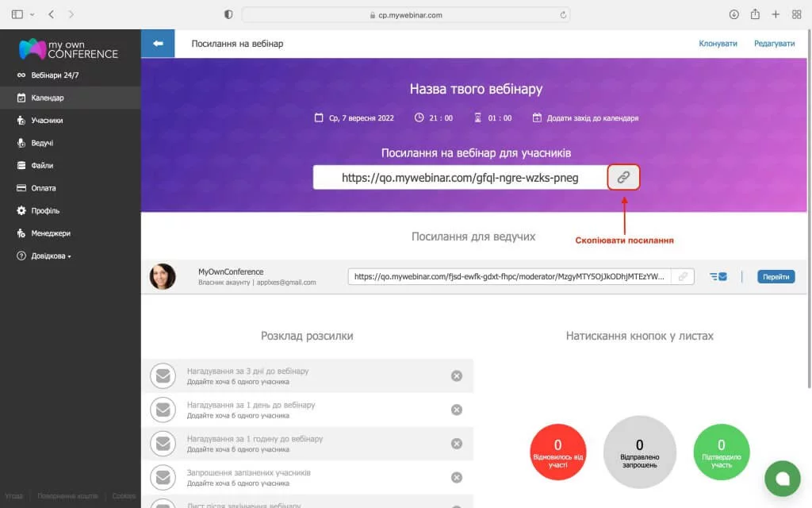
Task: Click the red 'Відмовилось від участі' counter circle
Action: [x=558, y=450]
